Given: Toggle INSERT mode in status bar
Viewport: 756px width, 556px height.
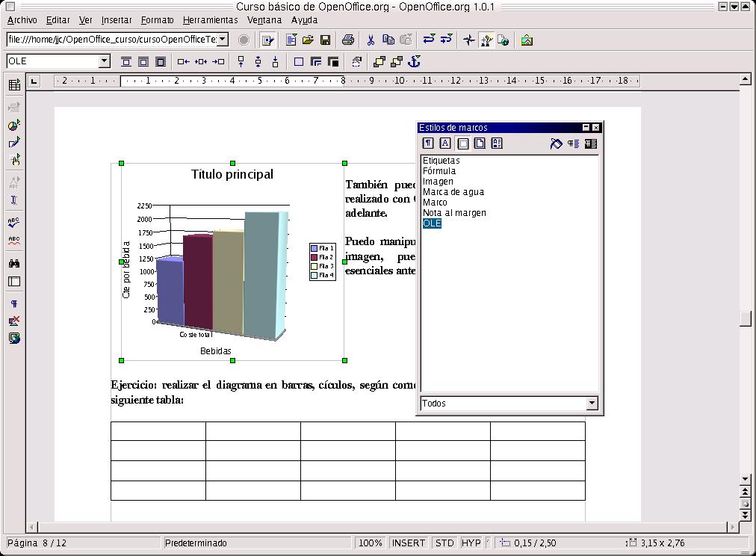Looking at the screenshot, I should [x=409, y=543].
